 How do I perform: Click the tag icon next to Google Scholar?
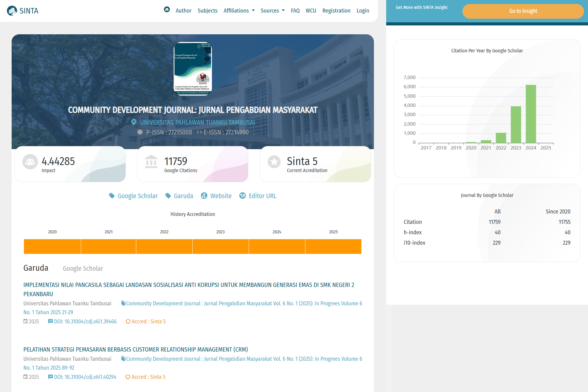pyautogui.click(x=112, y=196)
